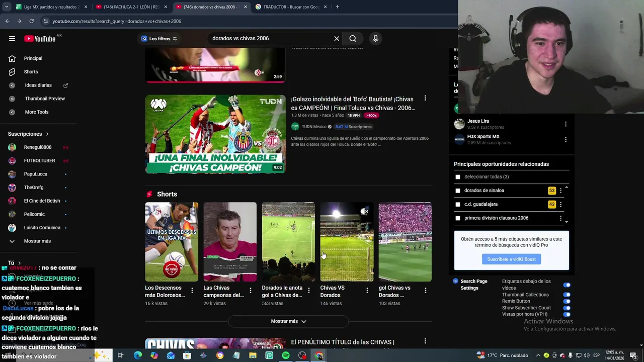The image size is (644, 362).
Task: Open Thumbnail Preview in the sidebar
Action: (45, 99)
